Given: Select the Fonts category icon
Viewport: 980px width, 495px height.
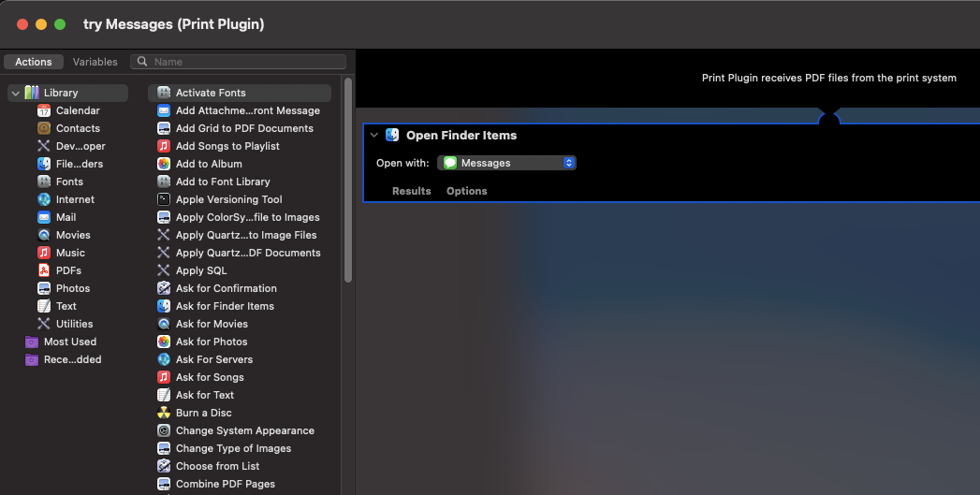Looking at the screenshot, I should click(x=44, y=182).
